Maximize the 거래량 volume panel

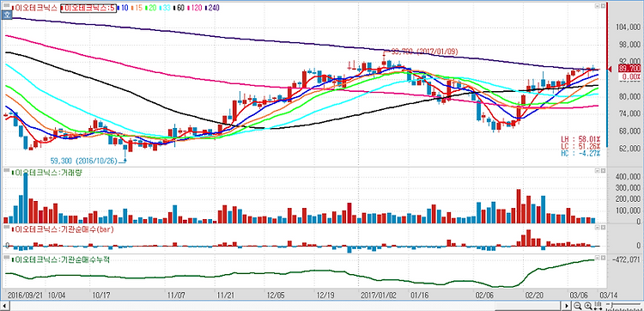[604, 170]
